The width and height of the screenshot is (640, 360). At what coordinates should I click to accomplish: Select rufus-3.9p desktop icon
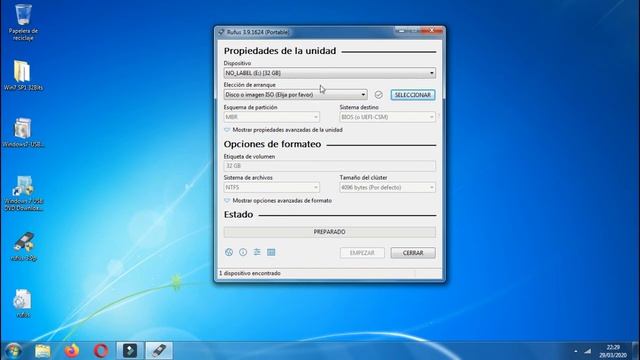(x=23, y=247)
